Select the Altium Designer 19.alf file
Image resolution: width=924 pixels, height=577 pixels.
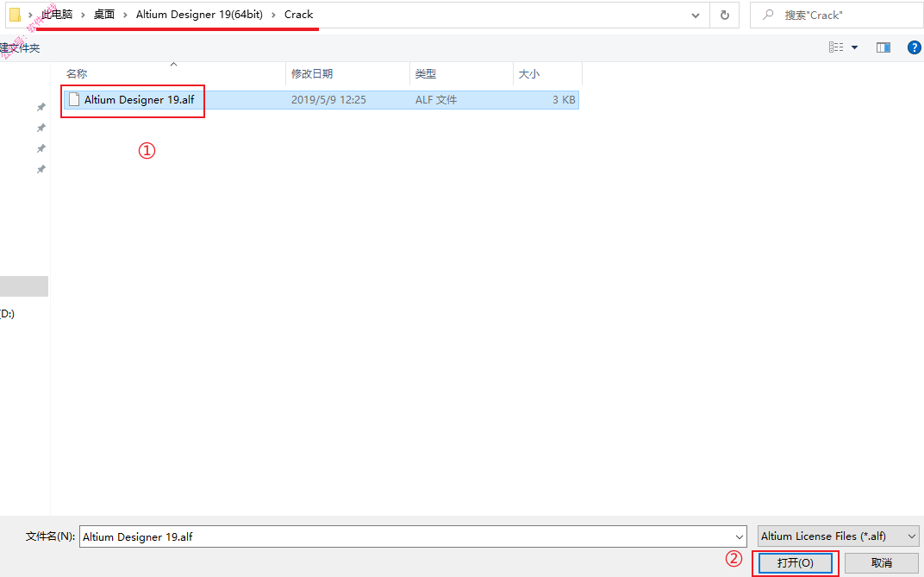tap(322, 99)
